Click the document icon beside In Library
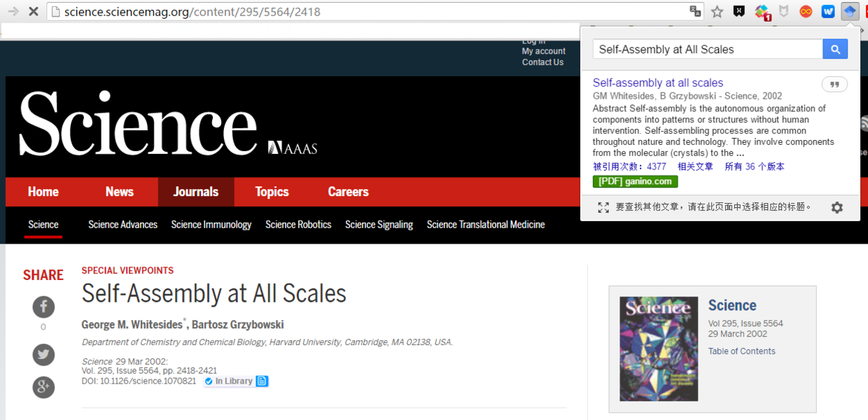 coord(262,381)
